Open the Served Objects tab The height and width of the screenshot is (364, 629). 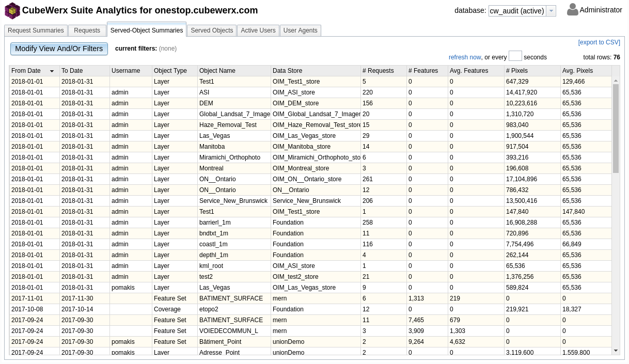[212, 30]
